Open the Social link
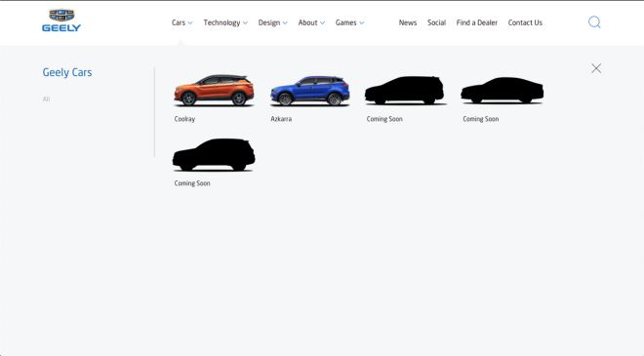Image resolution: width=644 pixels, height=356 pixels. click(x=436, y=22)
